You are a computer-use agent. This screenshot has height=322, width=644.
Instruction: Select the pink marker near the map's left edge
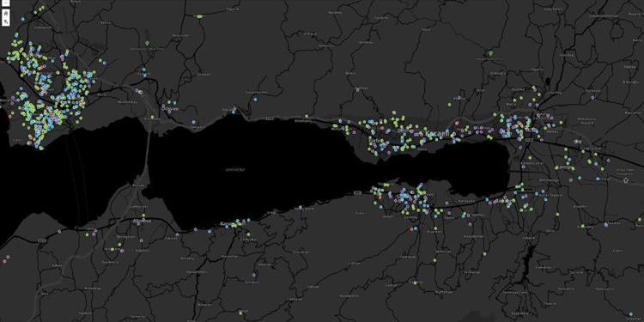[x=5, y=261]
